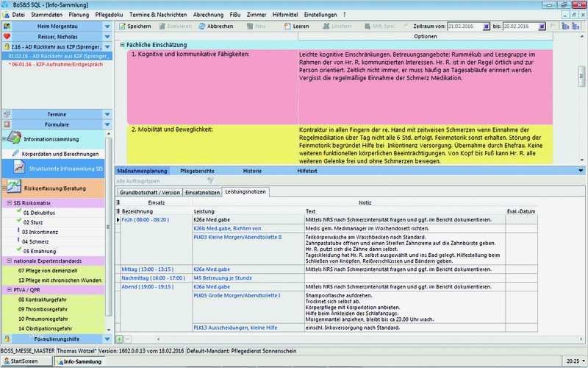This screenshot has width=588, height=368.
Task: Click the greyed XML-Sync toolbar icon
Action: tap(367, 26)
